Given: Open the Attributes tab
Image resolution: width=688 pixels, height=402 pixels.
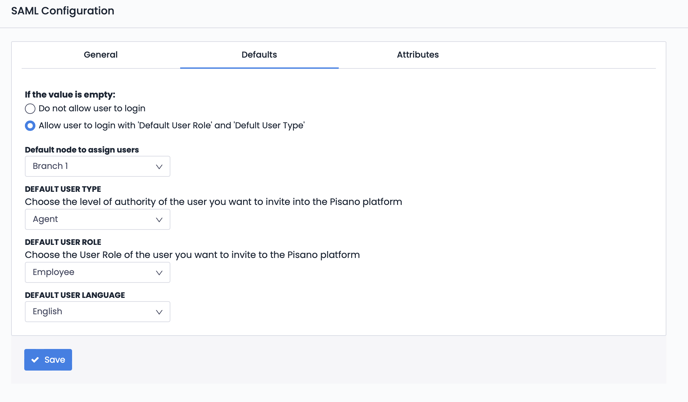Looking at the screenshot, I should pyautogui.click(x=417, y=55).
